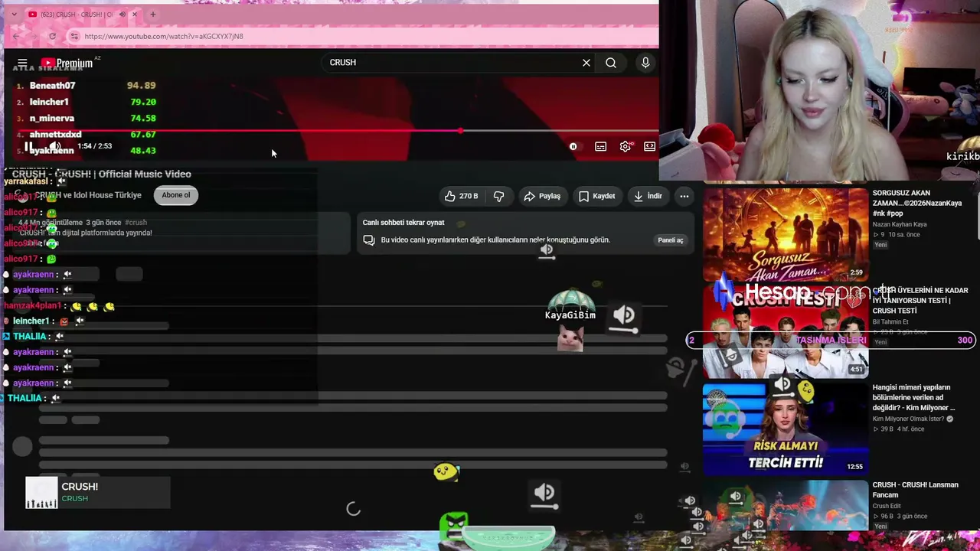Click the #crush hashtag link
This screenshot has height=551, width=980.
[136, 223]
